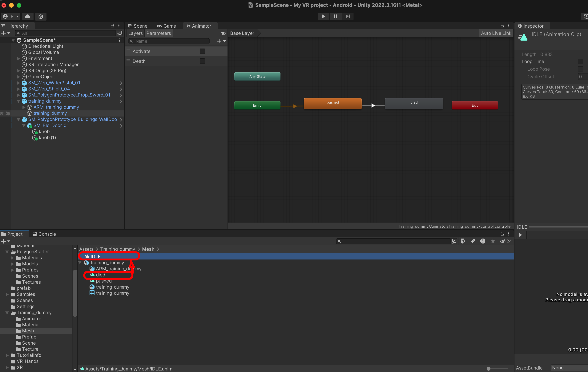Open the Unity Cloud icon

click(x=28, y=16)
